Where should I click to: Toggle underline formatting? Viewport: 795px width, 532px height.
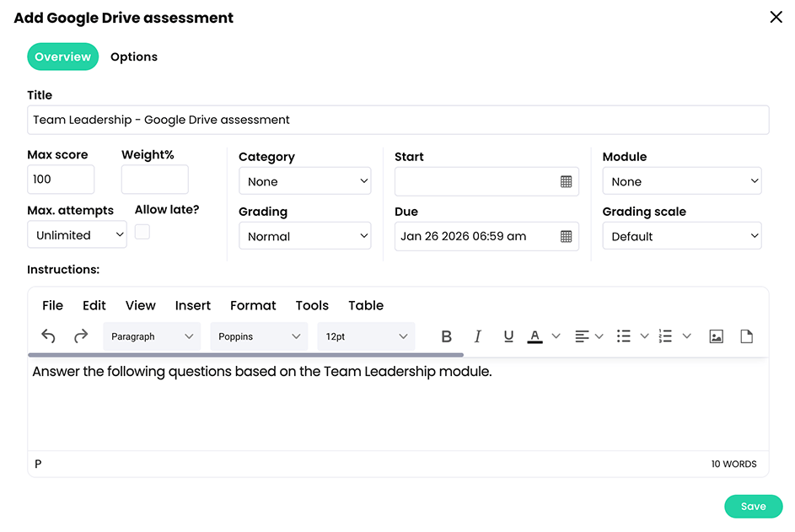[x=508, y=336]
